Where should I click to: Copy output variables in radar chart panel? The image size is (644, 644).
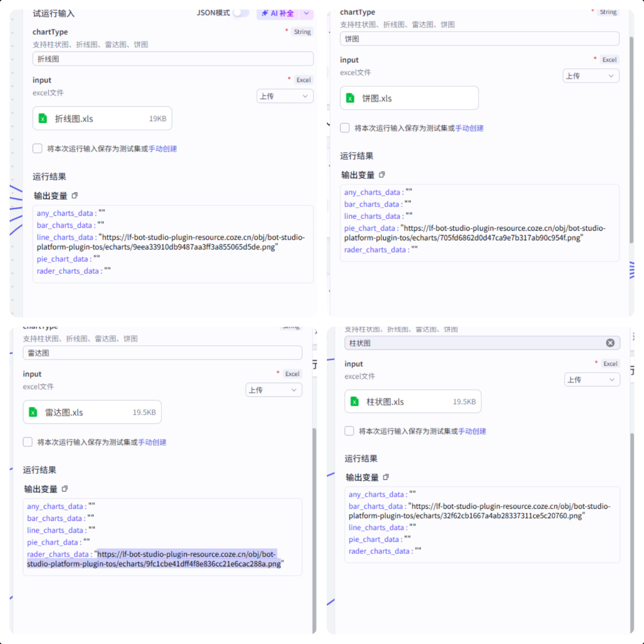coord(65,489)
